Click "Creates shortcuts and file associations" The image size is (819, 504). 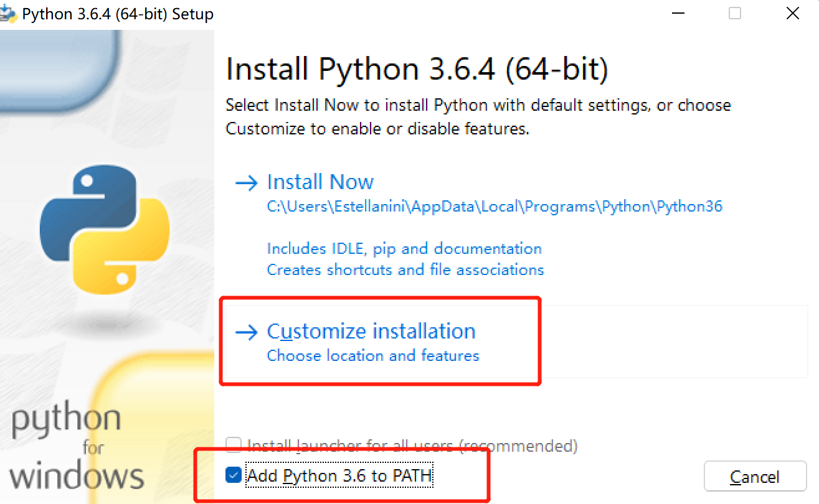pos(405,269)
